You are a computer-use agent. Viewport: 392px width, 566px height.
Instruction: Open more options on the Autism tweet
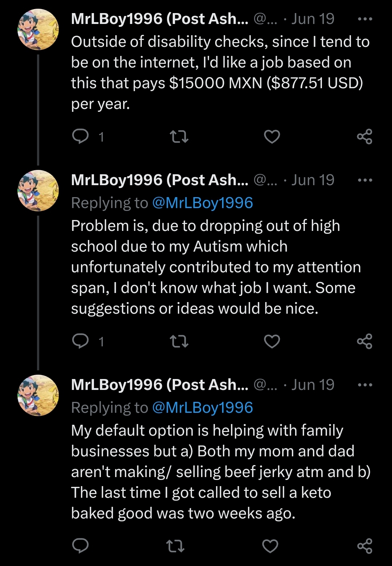[365, 180]
